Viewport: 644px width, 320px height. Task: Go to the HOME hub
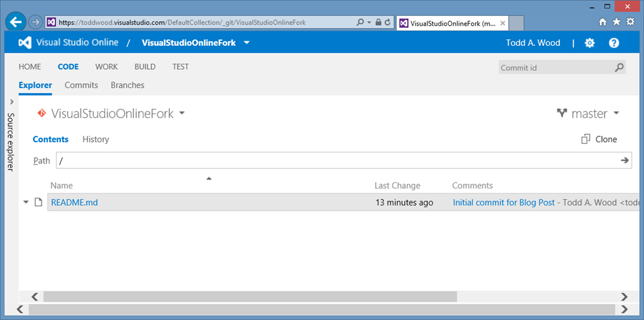coord(30,67)
